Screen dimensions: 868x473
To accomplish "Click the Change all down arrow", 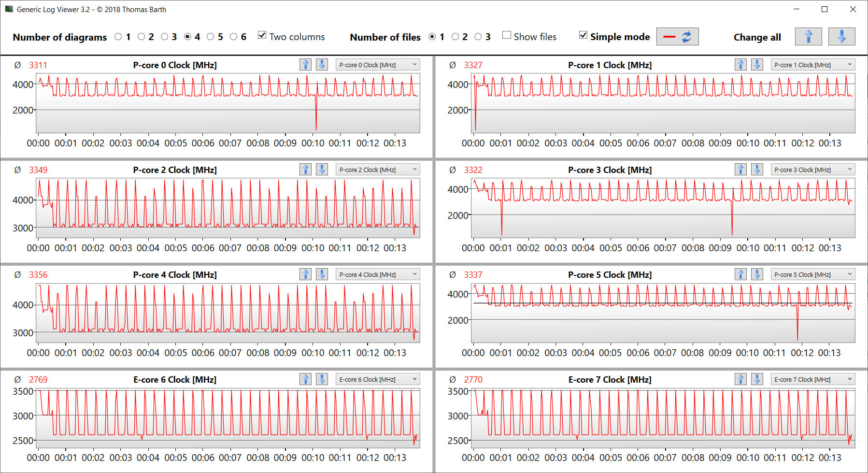I will pyautogui.click(x=841, y=37).
